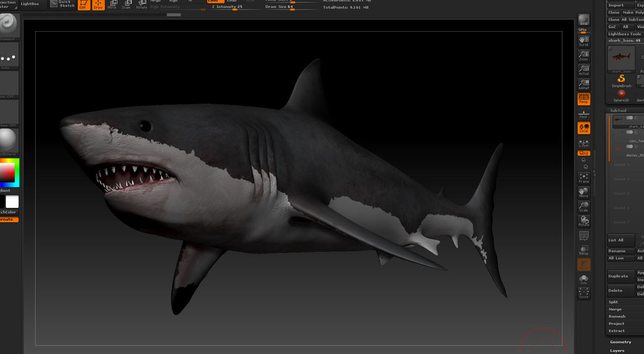Click the Frame mesh icon

(x=584, y=178)
